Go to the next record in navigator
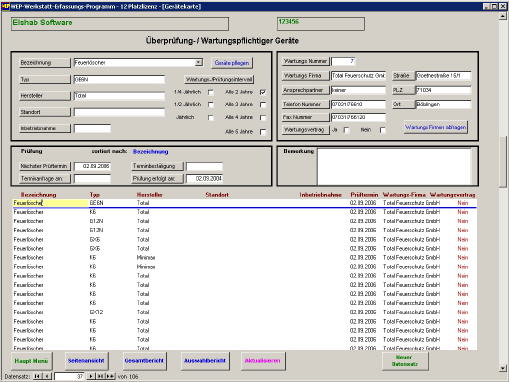 click(90, 376)
